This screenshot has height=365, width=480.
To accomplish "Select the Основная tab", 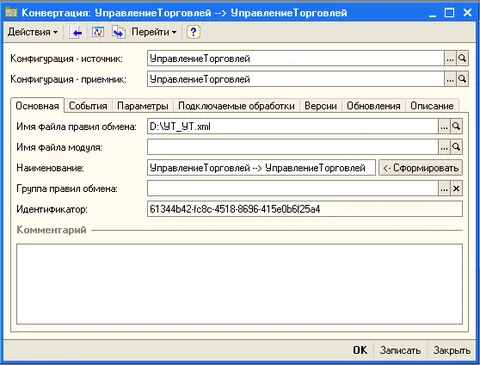I will [x=37, y=106].
